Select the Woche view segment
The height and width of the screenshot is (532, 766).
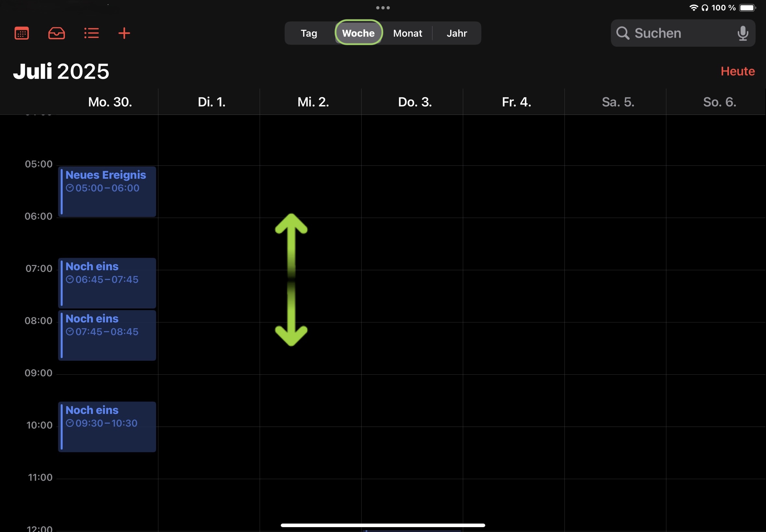click(358, 33)
